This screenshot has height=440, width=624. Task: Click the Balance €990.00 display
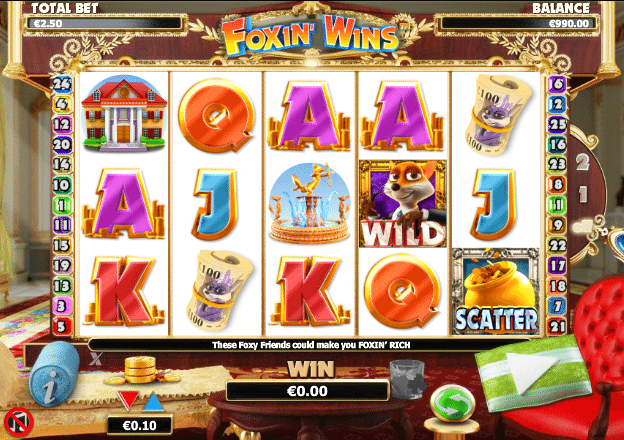pos(517,23)
